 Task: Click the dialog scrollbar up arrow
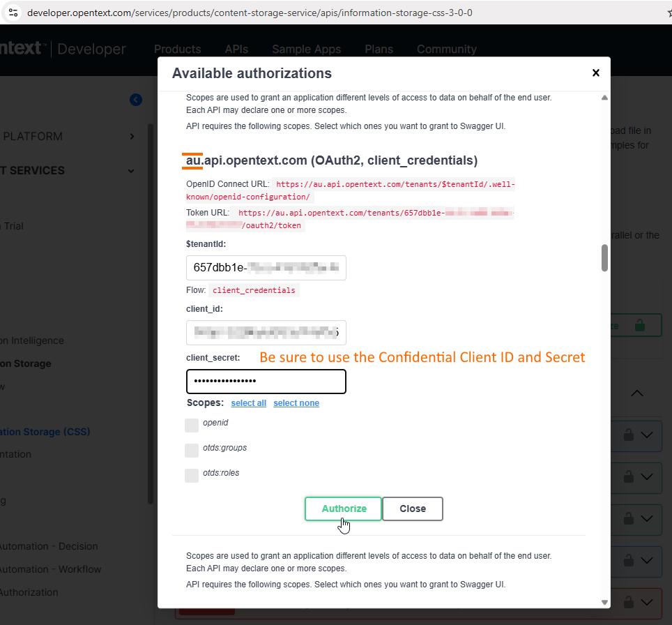(x=604, y=98)
